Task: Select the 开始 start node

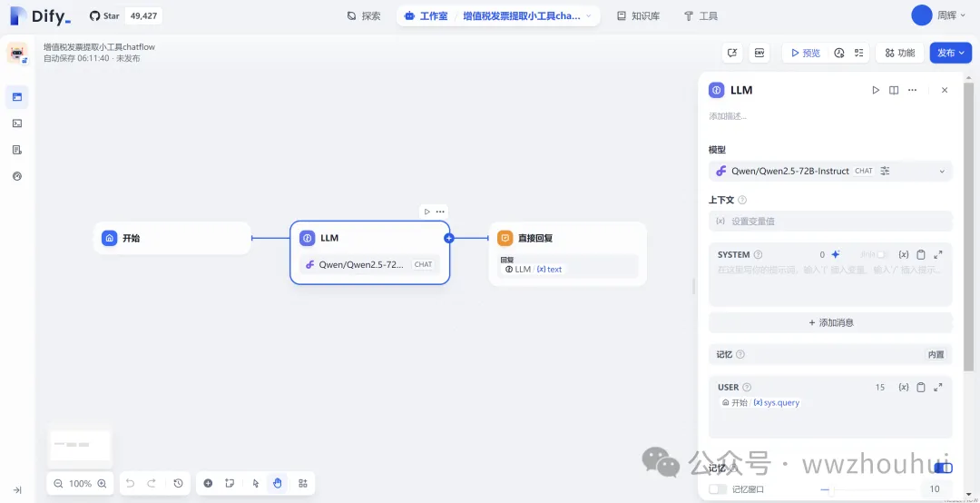Action: coord(171,238)
